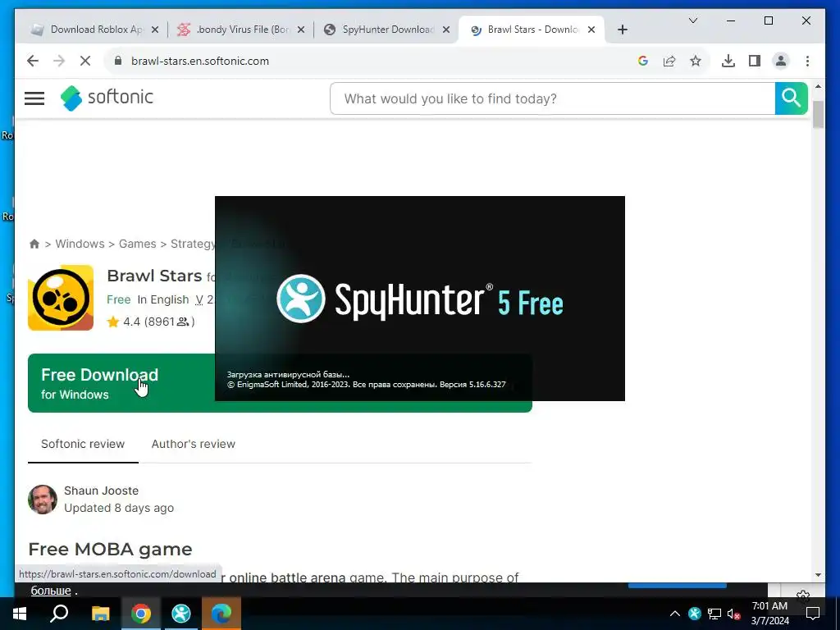Image resolution: width=840 pixels, height=630 pixels.
Task: Close the SpyHunter Download tab
Action: tap(445, 30)
